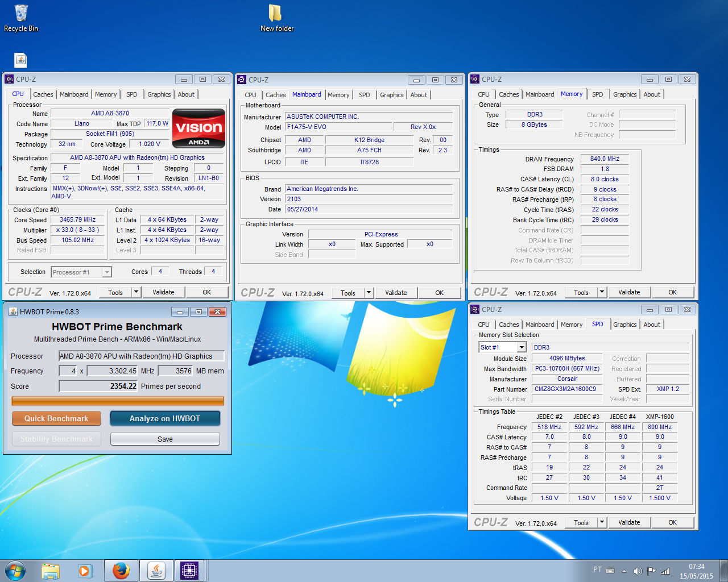Open the Recycle Bin desktop icon
The height and width of the screenshot is (582, 728).
click(x=21, y=18)
